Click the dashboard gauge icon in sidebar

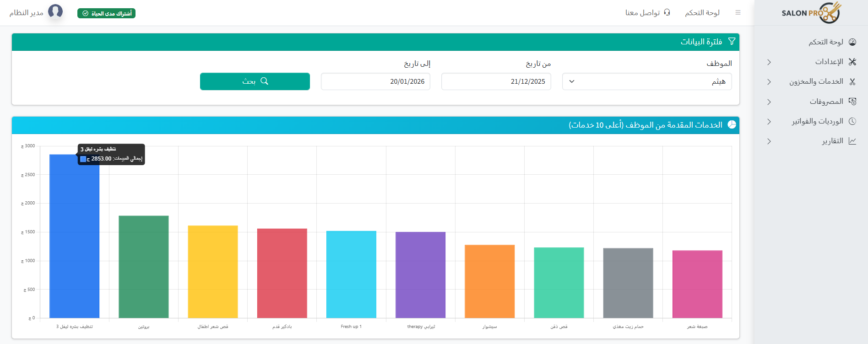(x=852, y=42)
